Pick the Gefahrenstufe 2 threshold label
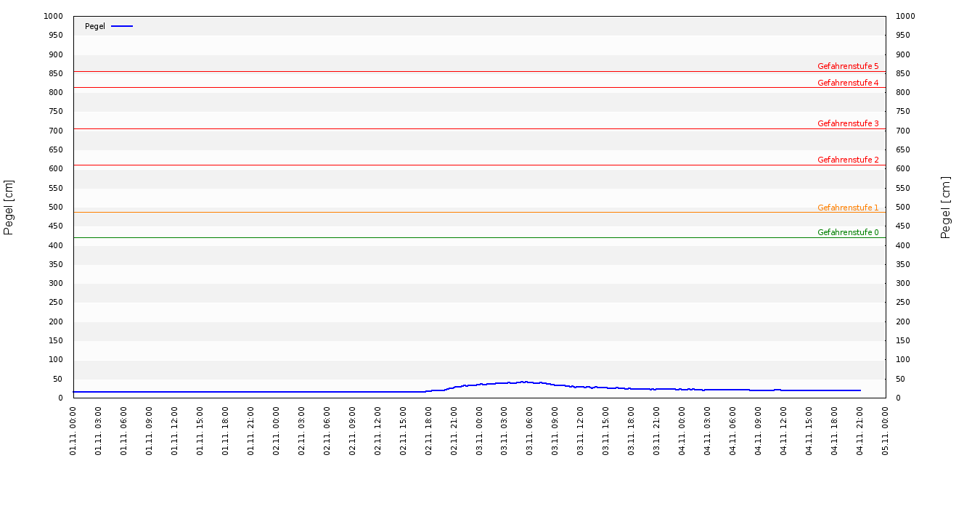 point(847,160)
